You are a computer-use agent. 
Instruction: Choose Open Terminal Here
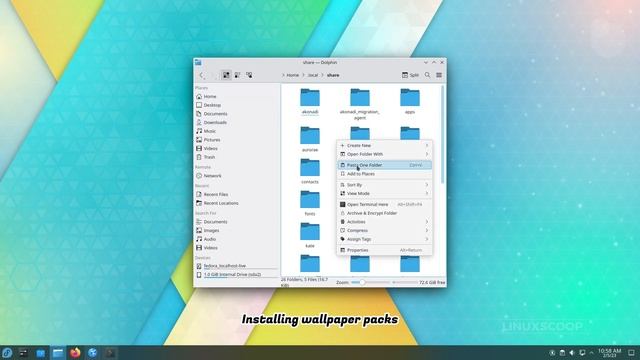point(384,204)
